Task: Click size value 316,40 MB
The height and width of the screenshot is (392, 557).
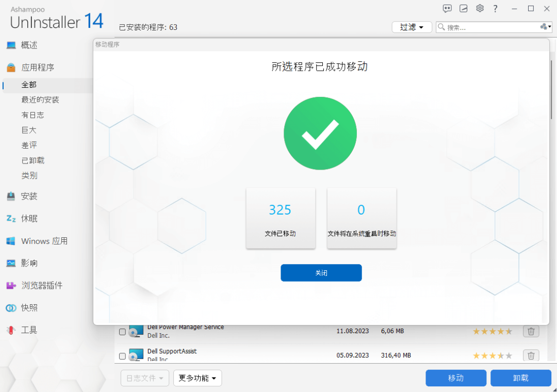Action: point(396,355)
